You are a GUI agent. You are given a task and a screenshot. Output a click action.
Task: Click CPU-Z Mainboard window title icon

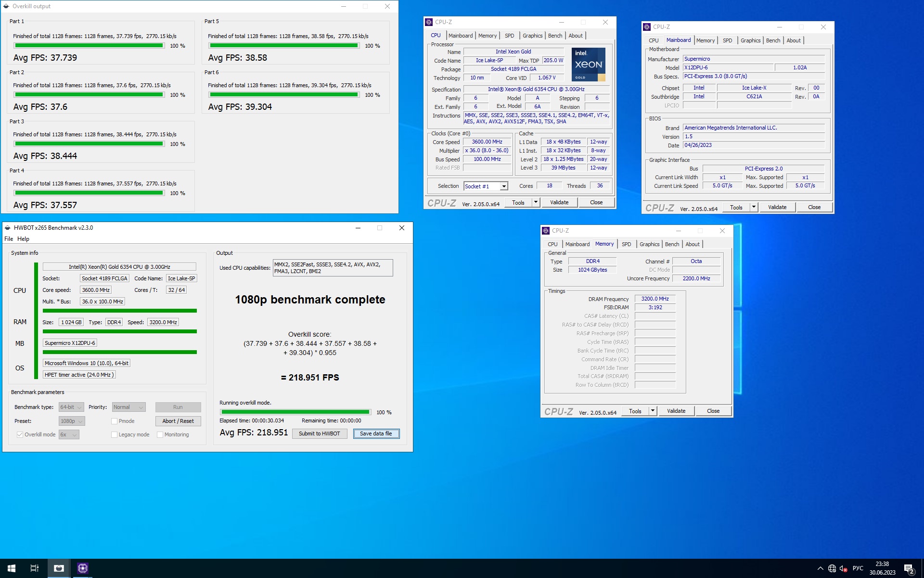pos(647,27)
